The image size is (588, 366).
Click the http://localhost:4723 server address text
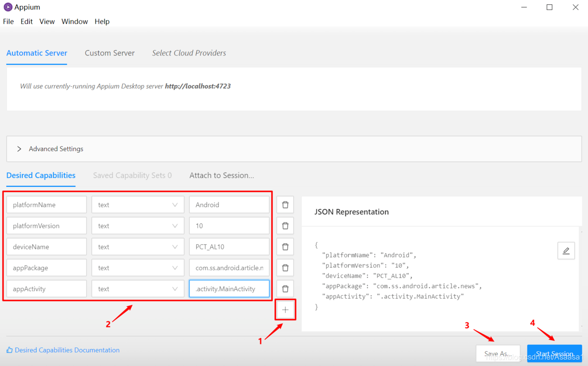click(x=198, y=86)
